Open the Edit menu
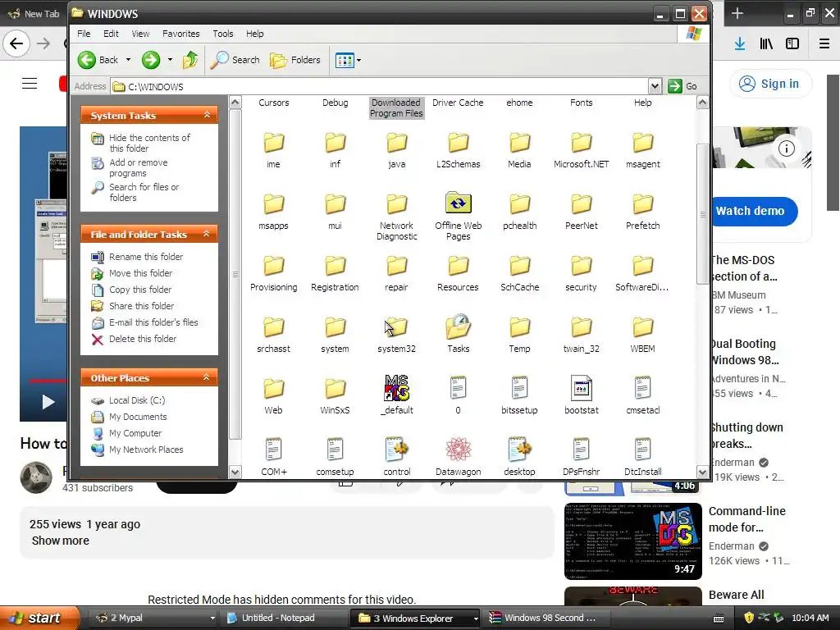This screenshot has width=840, height=630. click(111, 33)
